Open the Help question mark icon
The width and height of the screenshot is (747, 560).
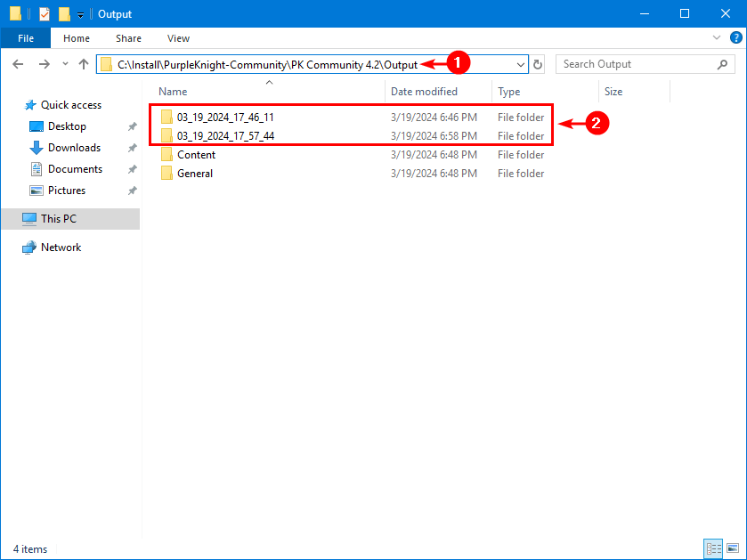click(x=735, y=38)
